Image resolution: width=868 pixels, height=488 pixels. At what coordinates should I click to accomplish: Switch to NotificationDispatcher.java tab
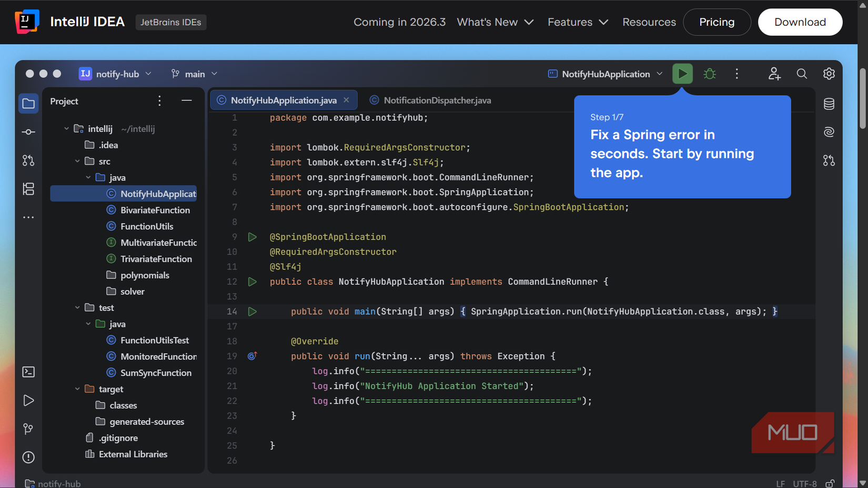[430, 100]
